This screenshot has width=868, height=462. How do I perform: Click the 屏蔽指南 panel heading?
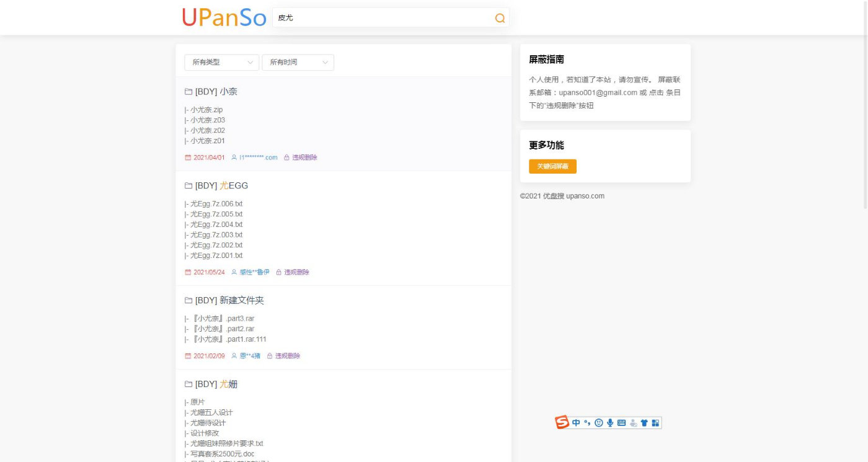(x=546, y=60)
